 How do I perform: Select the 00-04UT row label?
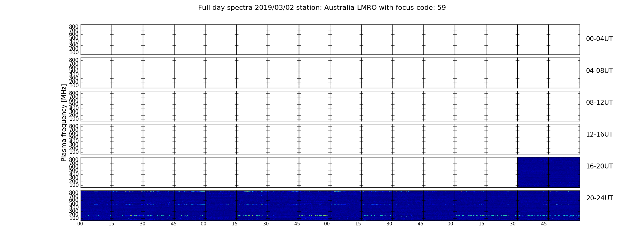(x=599, y=39)
